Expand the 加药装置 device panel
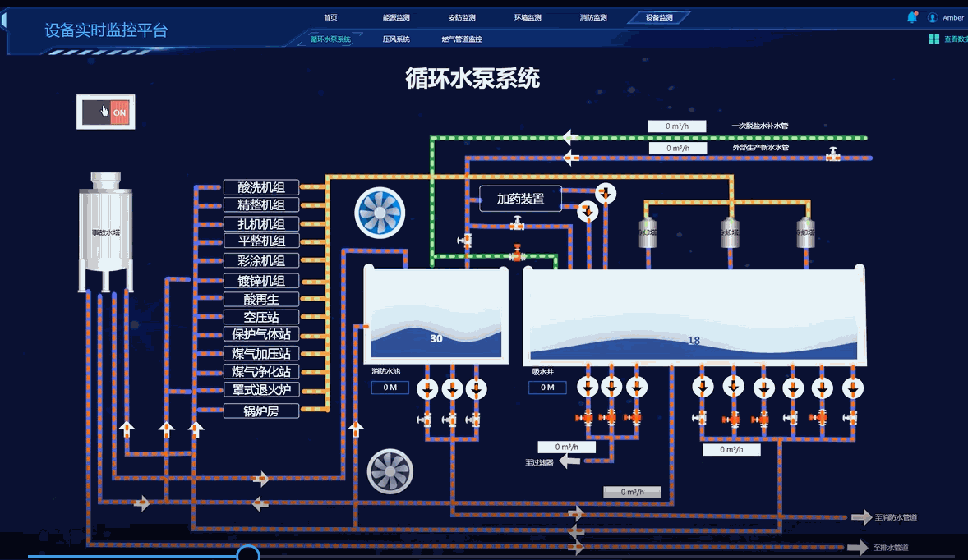 pyautogui.click(x=520, y=199)
